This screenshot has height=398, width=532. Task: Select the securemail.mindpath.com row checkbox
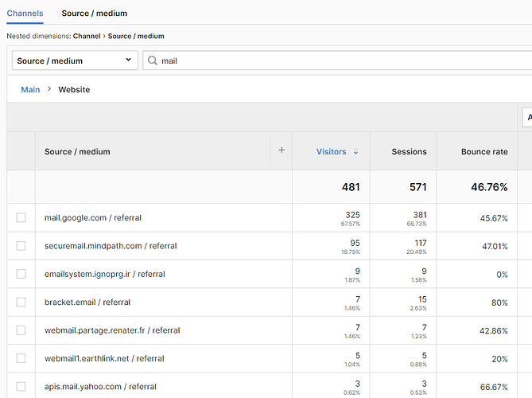[x=21, y=246]
